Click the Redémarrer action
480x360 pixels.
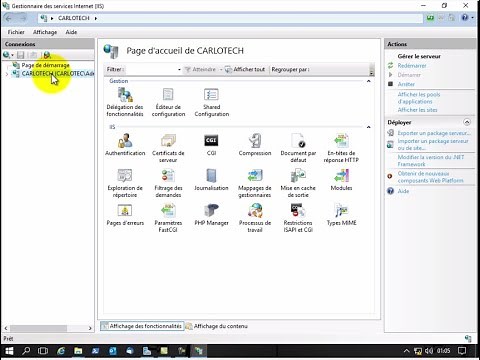coord(412,66)
